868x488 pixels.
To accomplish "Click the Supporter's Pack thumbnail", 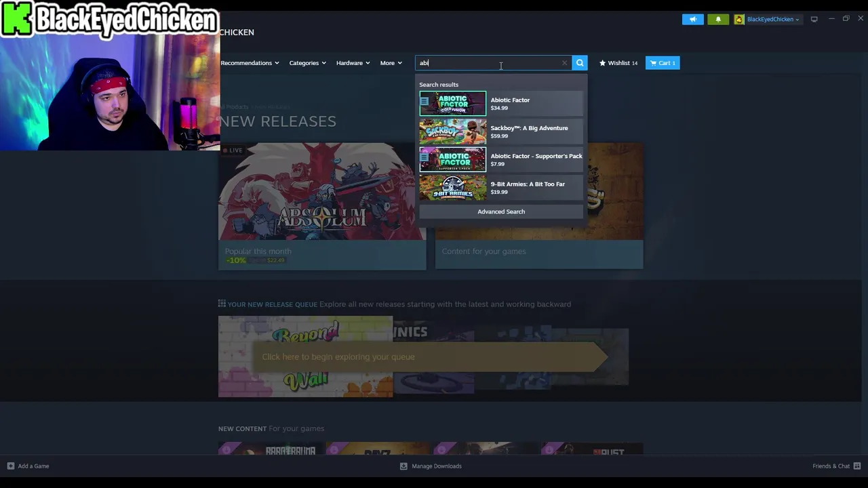I will coord(452,160).
